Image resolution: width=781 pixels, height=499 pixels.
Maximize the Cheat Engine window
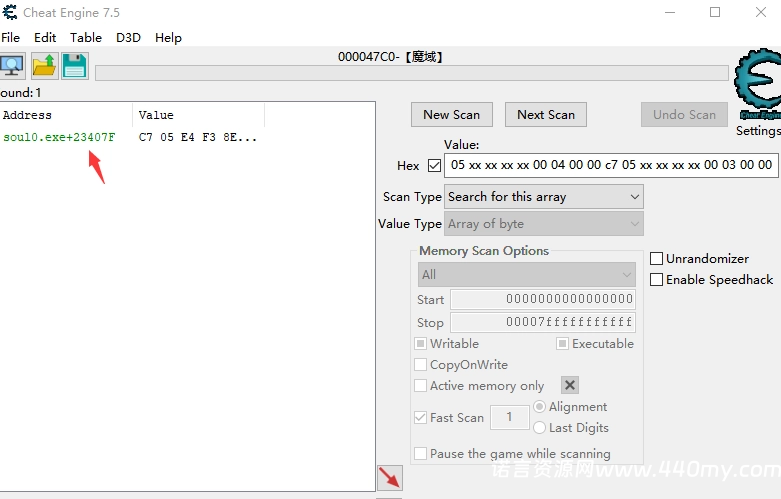(715, 12)
